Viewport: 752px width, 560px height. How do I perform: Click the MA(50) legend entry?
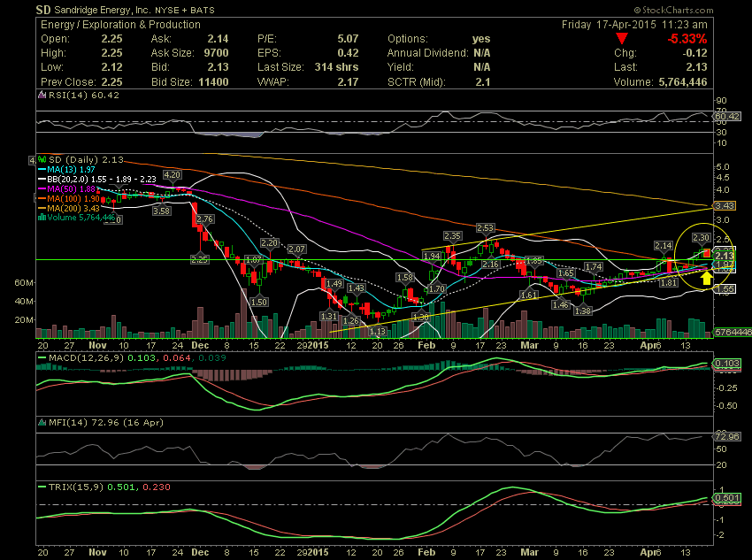[x=66, y=189]
